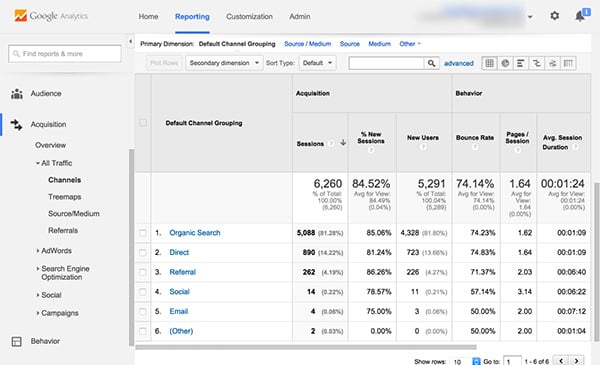Open Sort Type Default dropdown
The height and width of the screenshot is (365, 600).
[317, 63]
